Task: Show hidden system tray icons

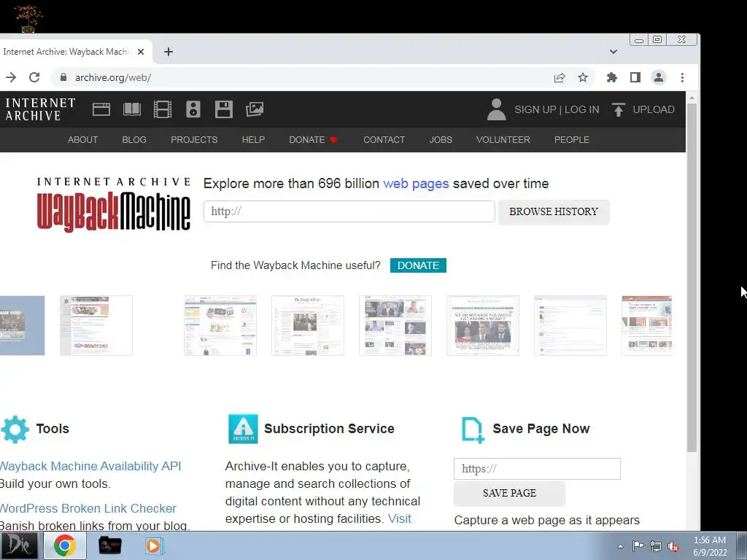Action: (x=620, y=546)
